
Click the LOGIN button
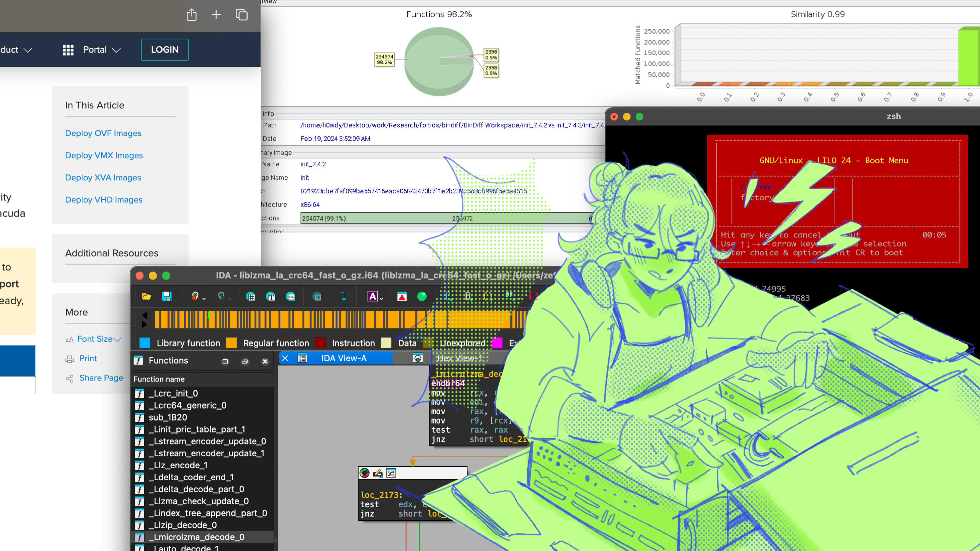[x=164, y=50]
